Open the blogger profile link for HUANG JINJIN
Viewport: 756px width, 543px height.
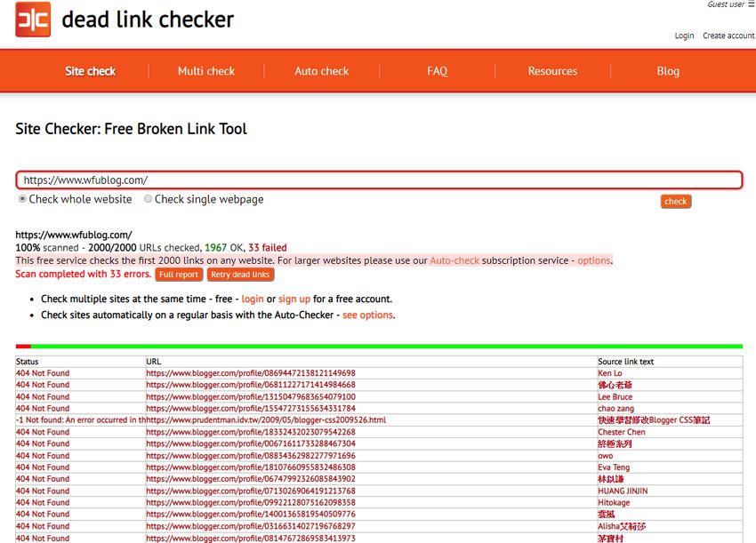(251, 491)
